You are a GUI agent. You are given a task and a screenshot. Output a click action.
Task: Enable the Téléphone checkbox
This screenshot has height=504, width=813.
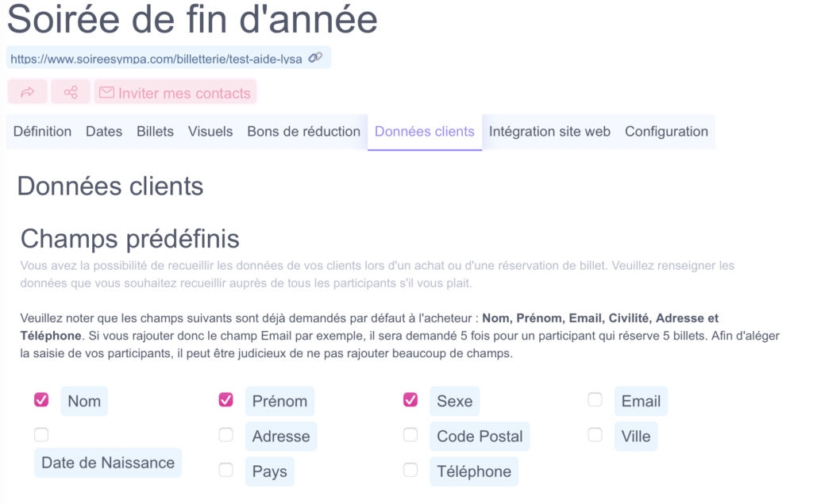pos(410,470)
